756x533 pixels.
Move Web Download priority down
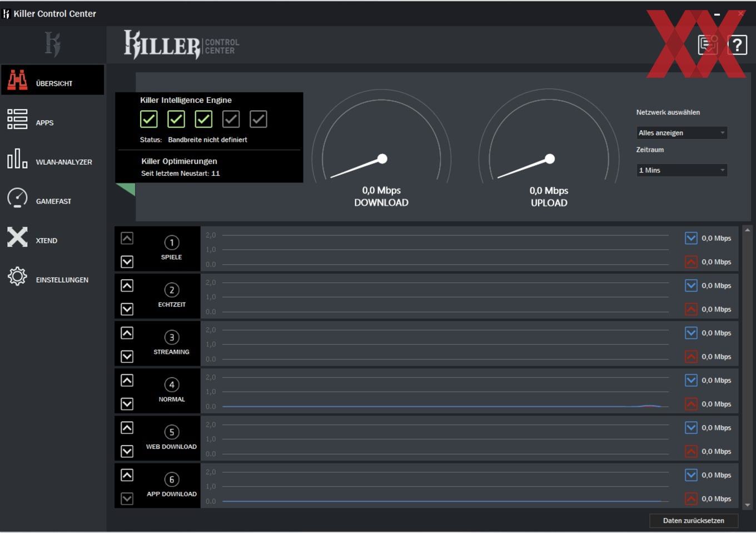127,451
